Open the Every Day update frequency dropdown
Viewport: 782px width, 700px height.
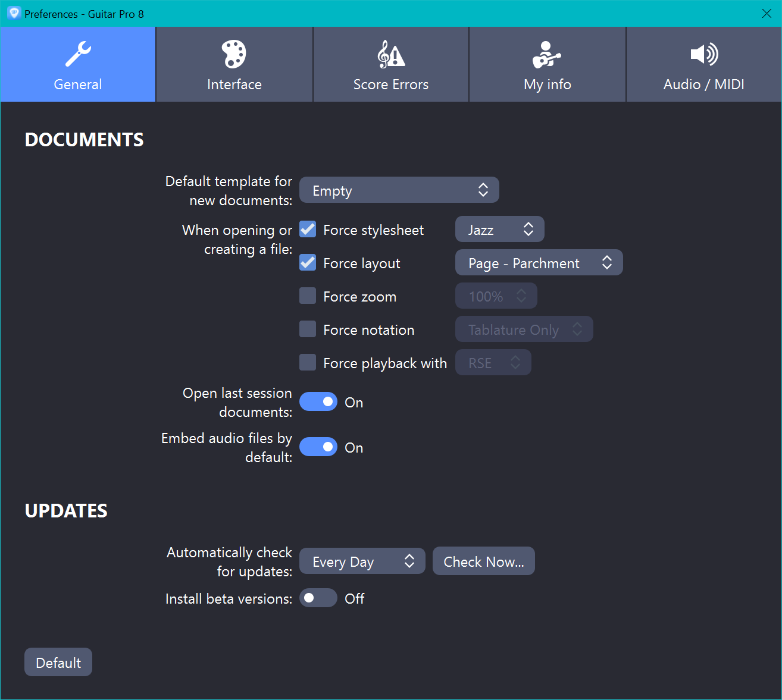(x=362, y=561)
